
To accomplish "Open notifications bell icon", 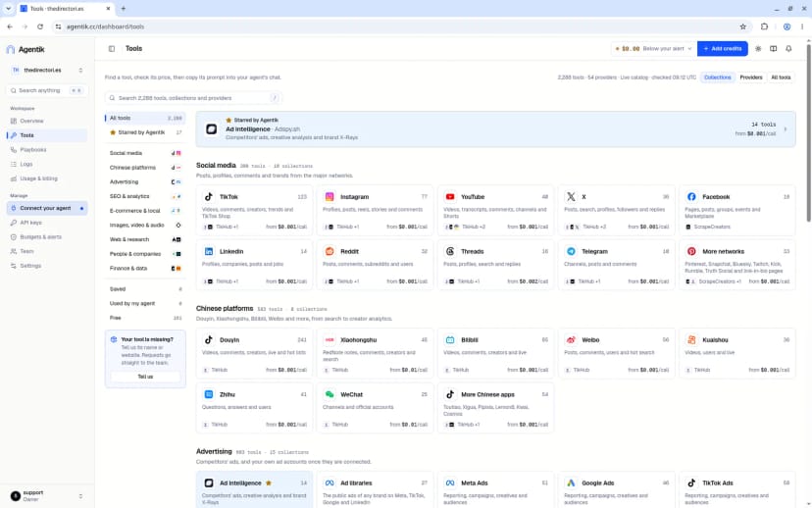I will click(788, 49).
